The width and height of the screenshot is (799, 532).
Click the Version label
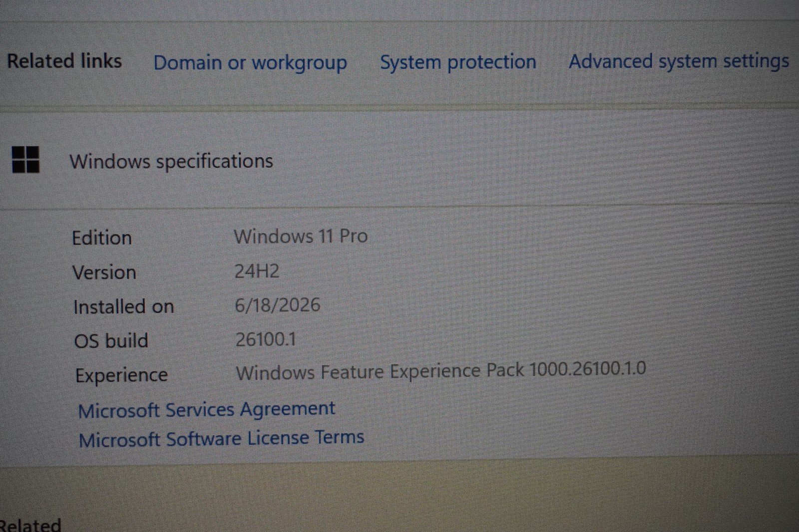[104, 272]
